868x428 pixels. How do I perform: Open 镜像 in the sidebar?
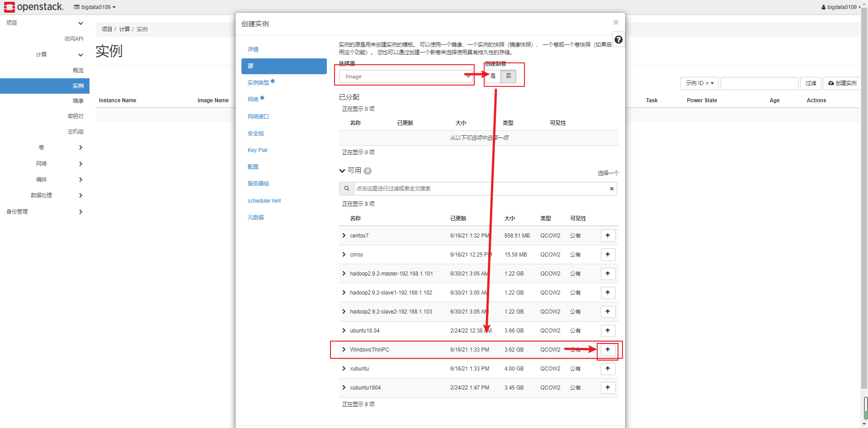coord(78,101)
